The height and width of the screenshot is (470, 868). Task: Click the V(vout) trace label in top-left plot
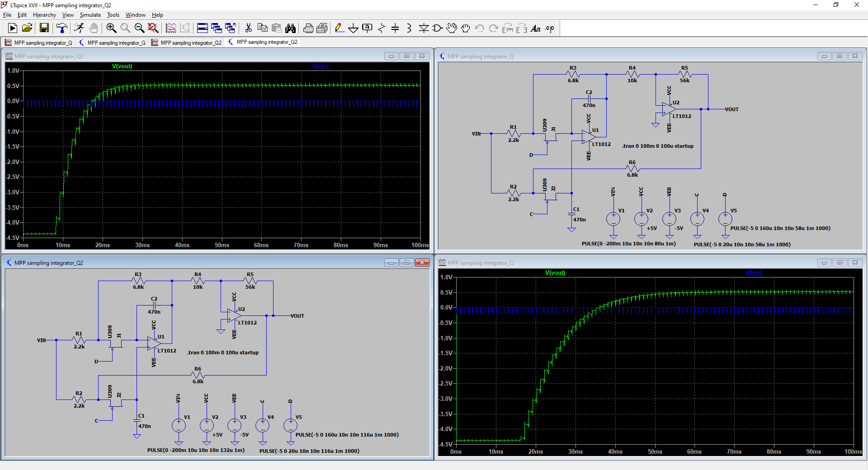pos(122,66)
